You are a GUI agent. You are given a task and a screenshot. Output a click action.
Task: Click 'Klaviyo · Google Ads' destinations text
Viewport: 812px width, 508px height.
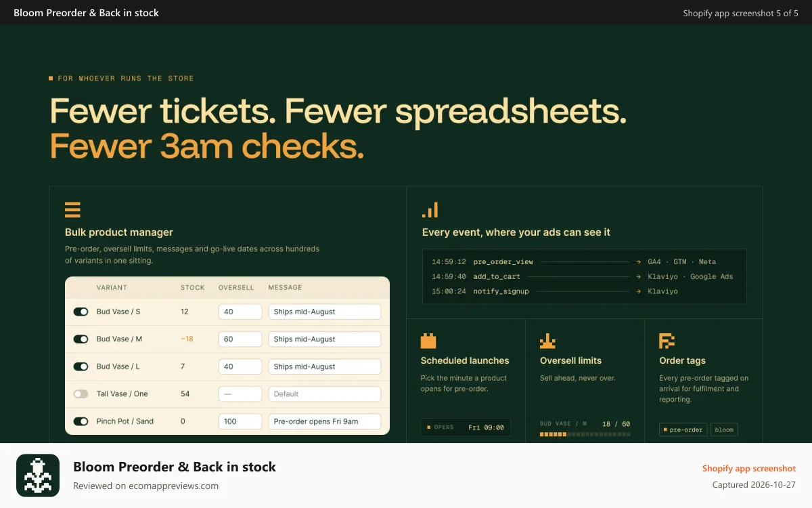click(690, 276)
